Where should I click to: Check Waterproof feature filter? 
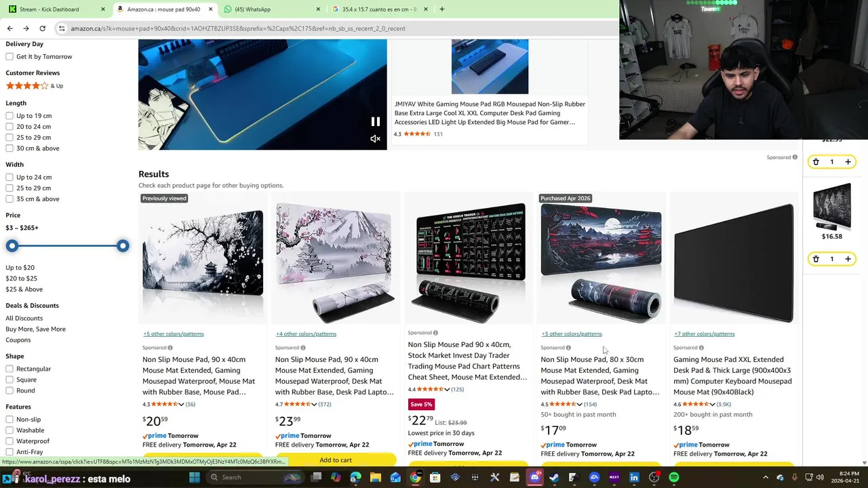pyautogui.click(x=9, y=441)
